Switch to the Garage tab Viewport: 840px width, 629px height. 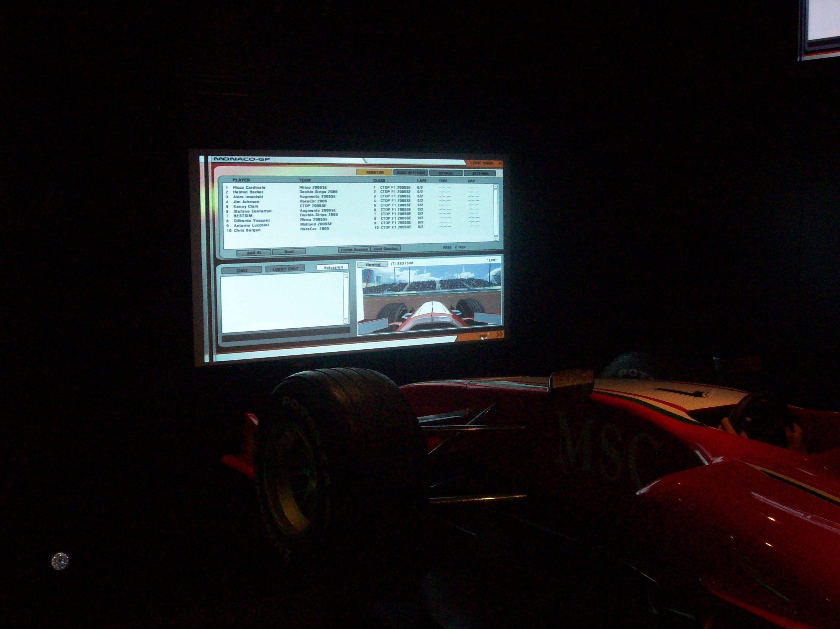[446, 173]
